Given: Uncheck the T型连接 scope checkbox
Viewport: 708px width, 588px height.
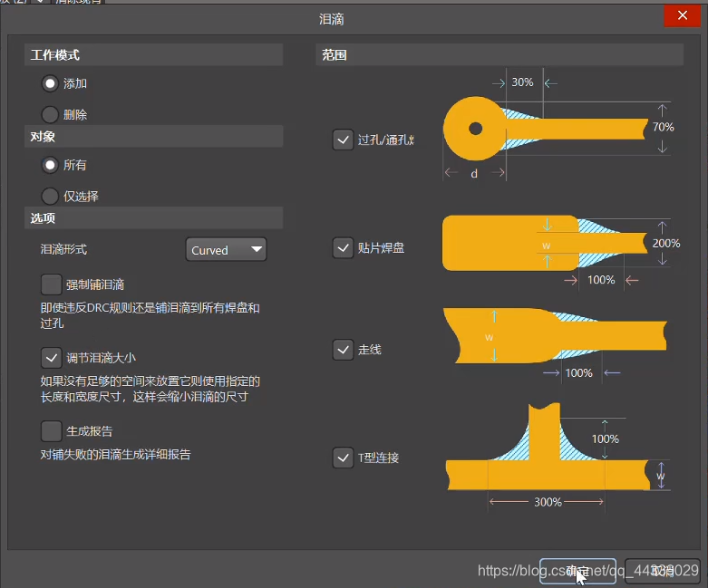Looking at the screenshot, I should click(x=343, y=458).
